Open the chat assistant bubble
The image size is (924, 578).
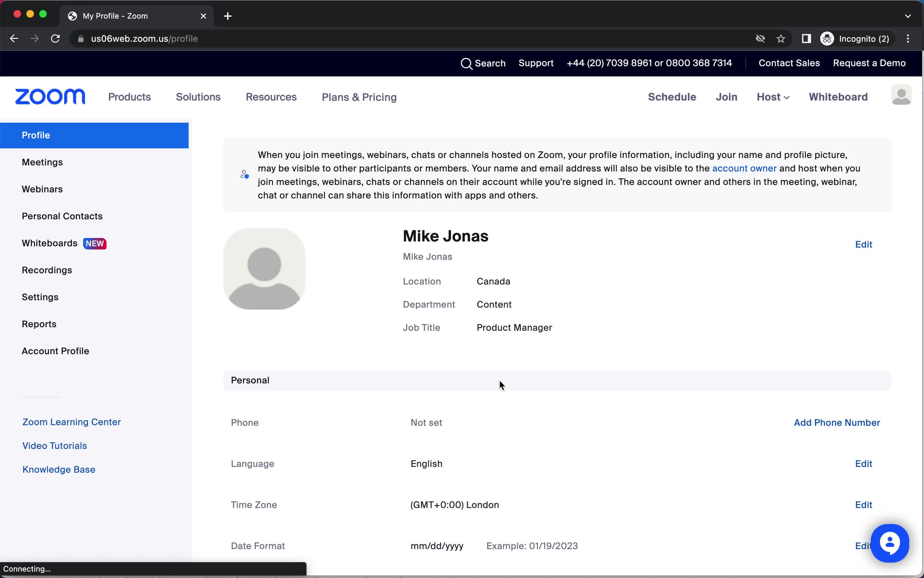pyautogui.click(x=890, y=543)
